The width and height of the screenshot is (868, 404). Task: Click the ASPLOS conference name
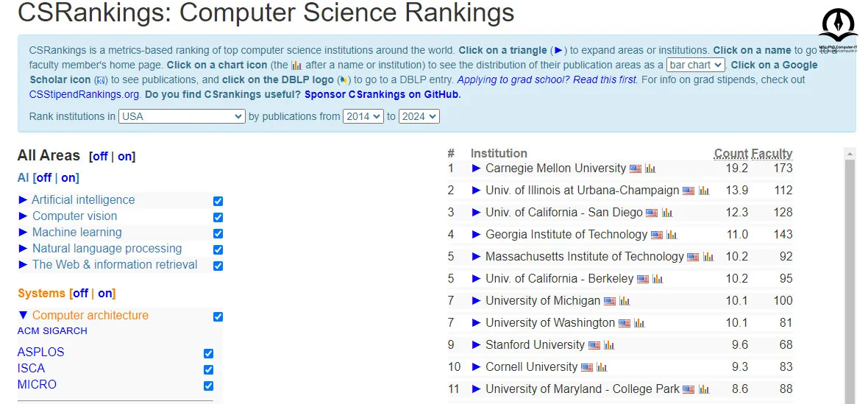pyautogui.click(x=40, y=352)
